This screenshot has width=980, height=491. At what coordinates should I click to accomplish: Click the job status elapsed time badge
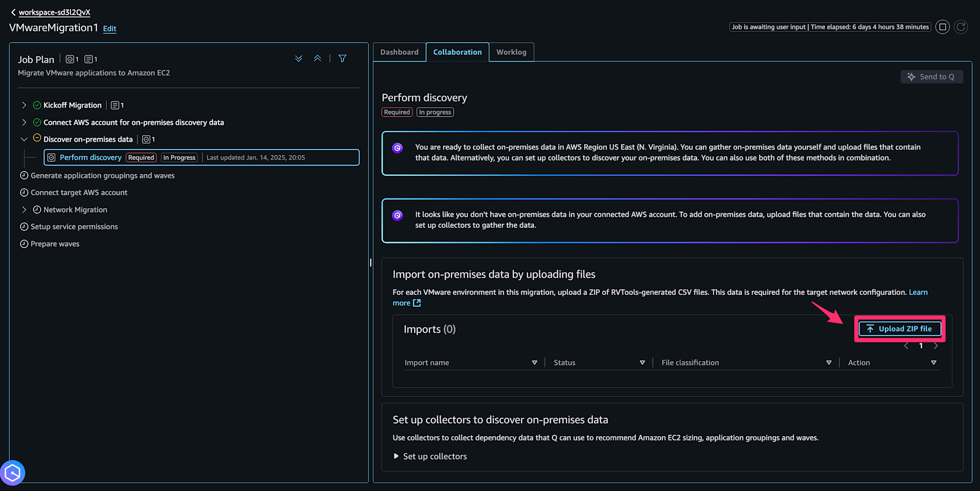pyautogui.click(x=830, y=27)
